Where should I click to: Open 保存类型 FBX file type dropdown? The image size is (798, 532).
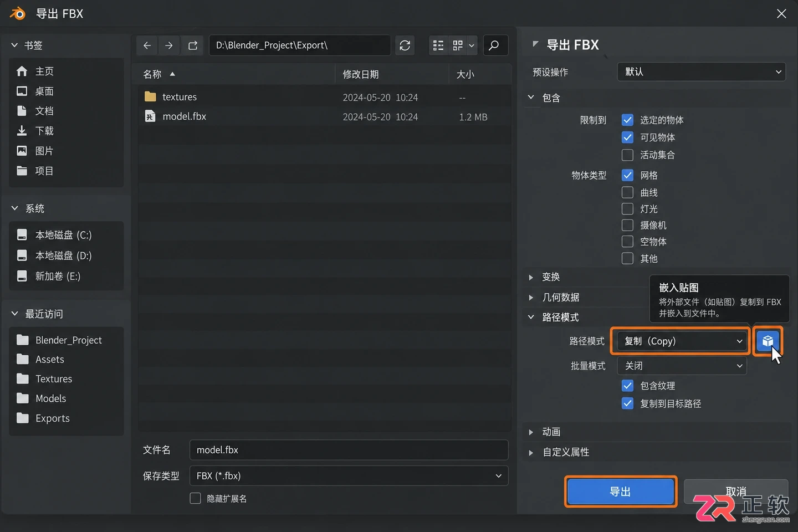349,475
